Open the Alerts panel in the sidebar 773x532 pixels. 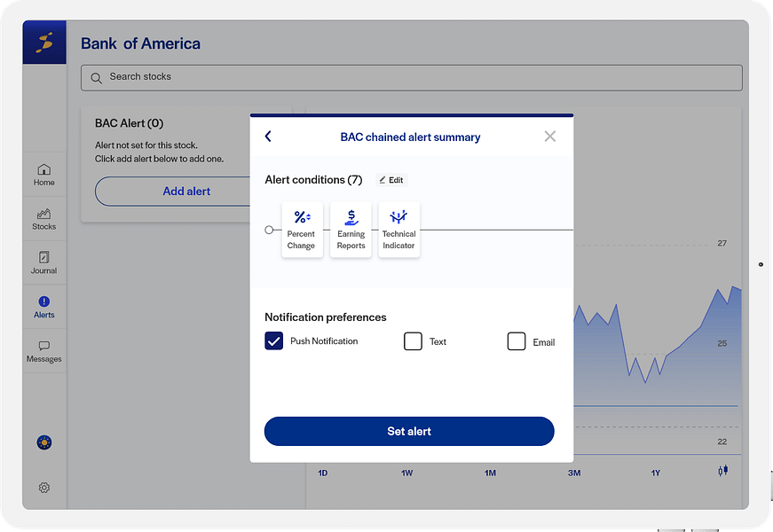(x=43, y=306)
